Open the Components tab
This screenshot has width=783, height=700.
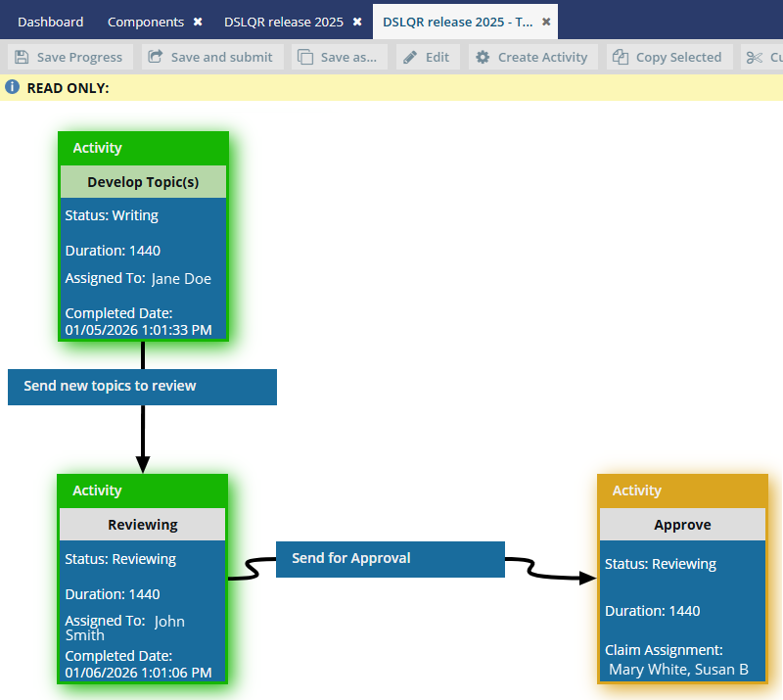coord(145,22)
